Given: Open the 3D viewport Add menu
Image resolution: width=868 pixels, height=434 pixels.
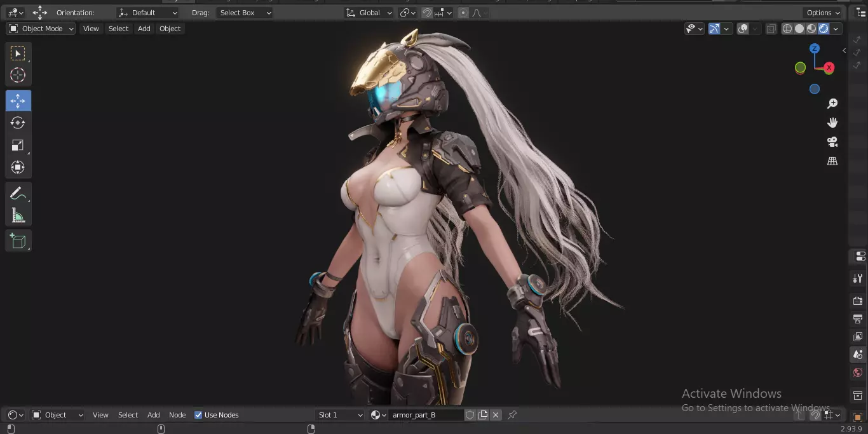Looking at the screenshot, I should [x=144, y=29].
